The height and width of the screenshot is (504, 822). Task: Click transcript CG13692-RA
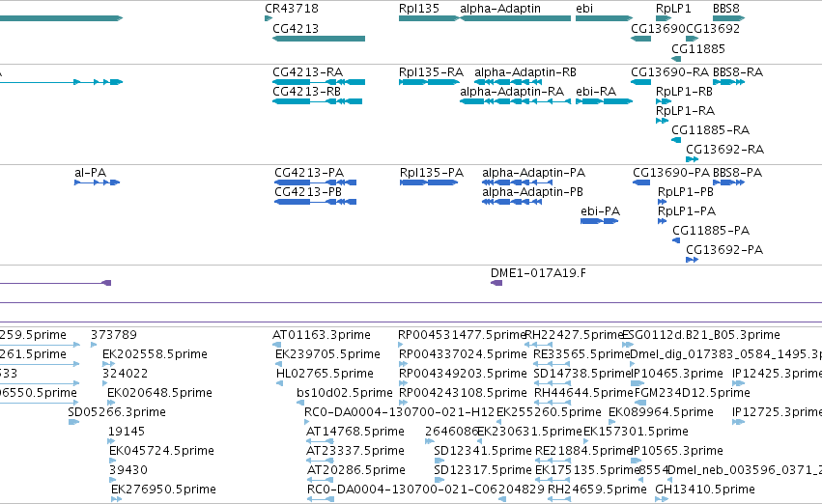pyautogui.click(x=725, y=150)
